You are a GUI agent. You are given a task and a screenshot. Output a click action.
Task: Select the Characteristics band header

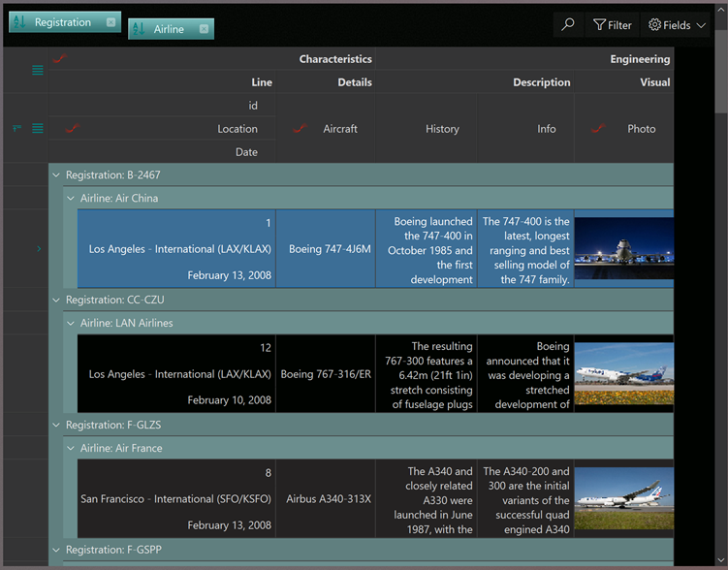coord(211,58)
